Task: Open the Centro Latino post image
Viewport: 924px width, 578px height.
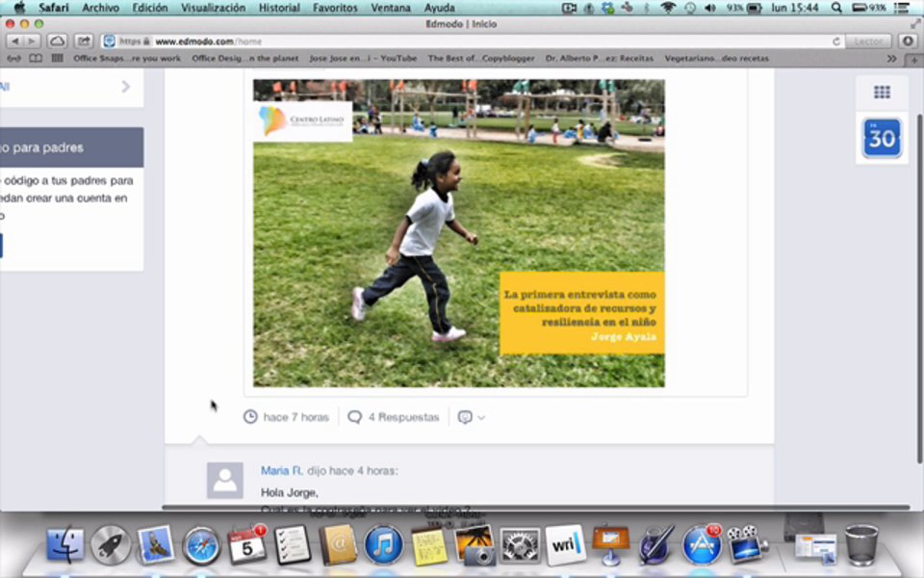Action: [459, 233]
